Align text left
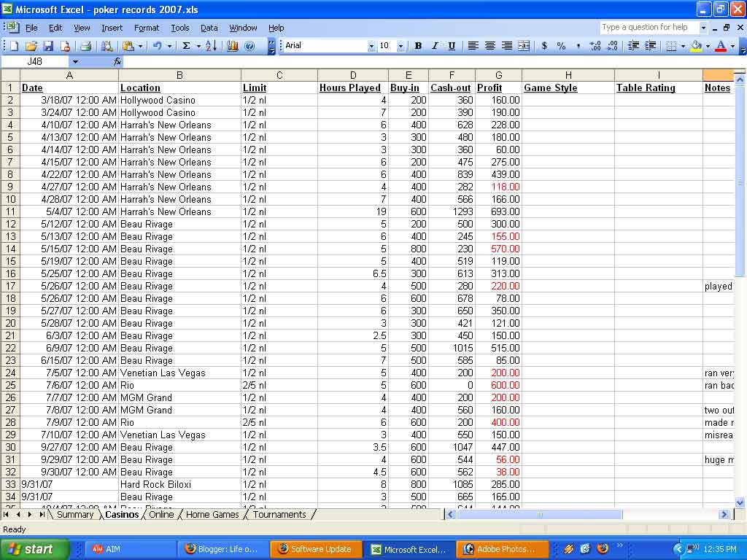The height and width of the screenshot is (560, 747). tap(473, 46)
